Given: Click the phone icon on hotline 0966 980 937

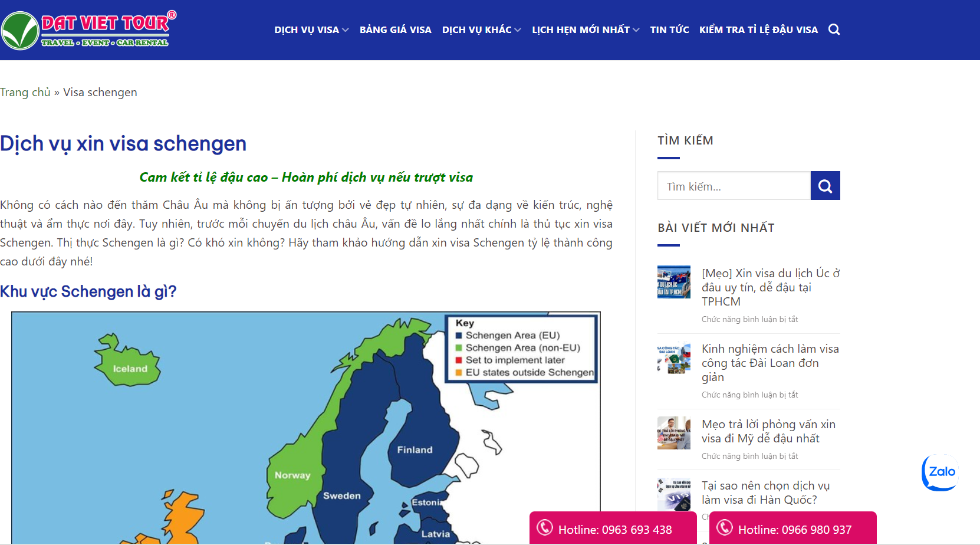Looking at the screenshot, I should point(725,527).
